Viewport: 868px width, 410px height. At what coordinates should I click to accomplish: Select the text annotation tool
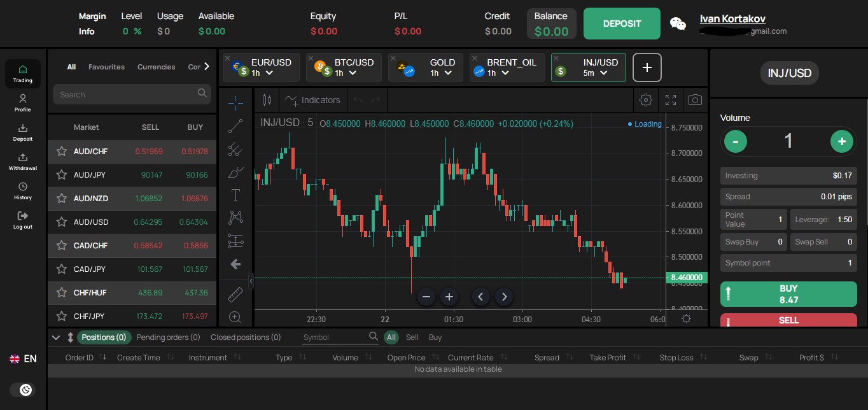click(x=235, y=195)
